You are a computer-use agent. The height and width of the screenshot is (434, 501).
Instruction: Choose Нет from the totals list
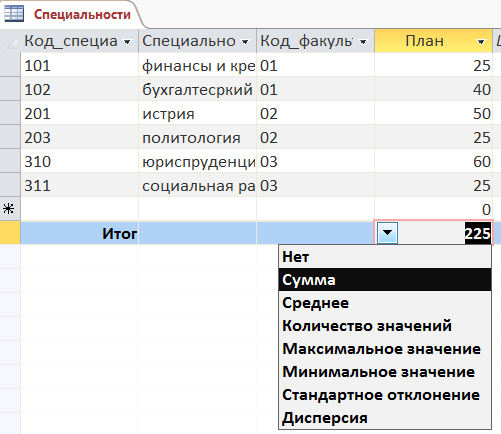[x=385, y=257]
